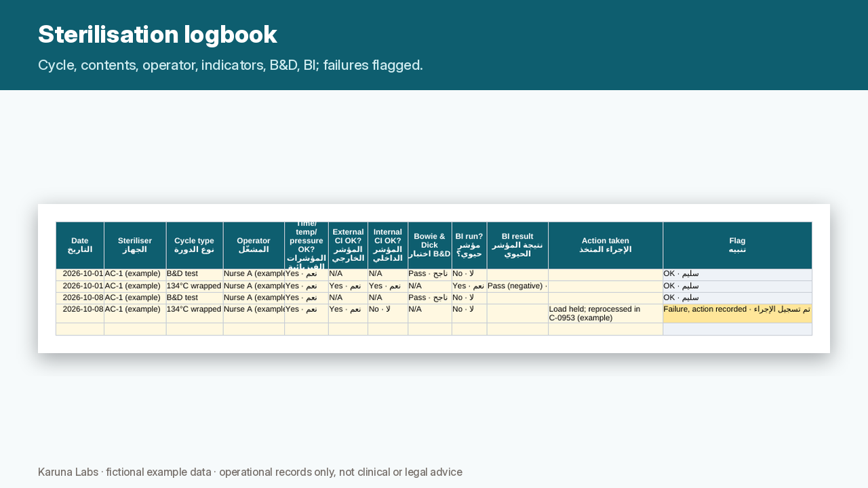Click the "Sterilisation logbook" title
This screenshot has width=868, height=488.
tap(157, 35)
